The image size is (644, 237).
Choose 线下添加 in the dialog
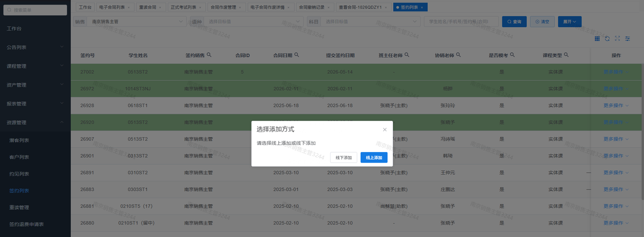pyautogui.click(x=344, y=158)
